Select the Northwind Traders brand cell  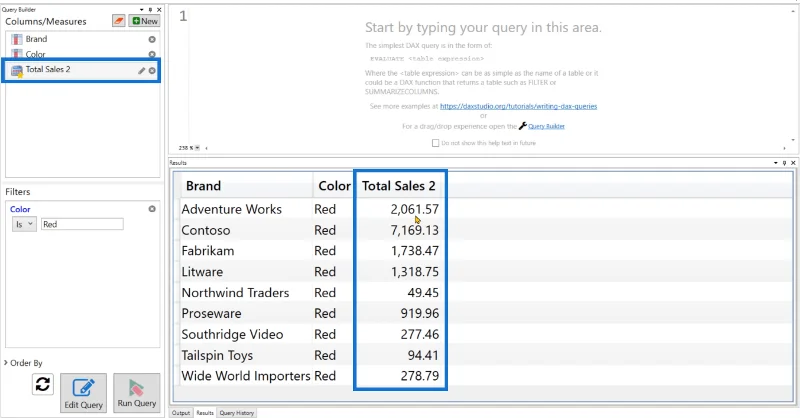(x=235, y=293)
